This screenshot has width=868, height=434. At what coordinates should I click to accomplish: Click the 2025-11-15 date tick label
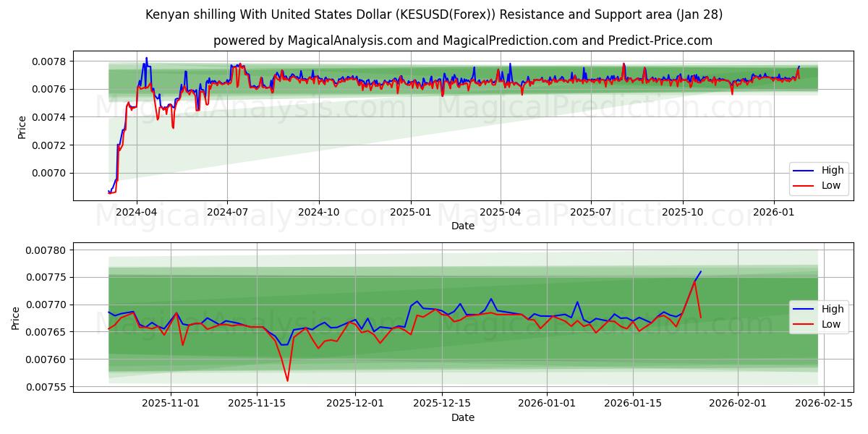[x=257, y=404]
